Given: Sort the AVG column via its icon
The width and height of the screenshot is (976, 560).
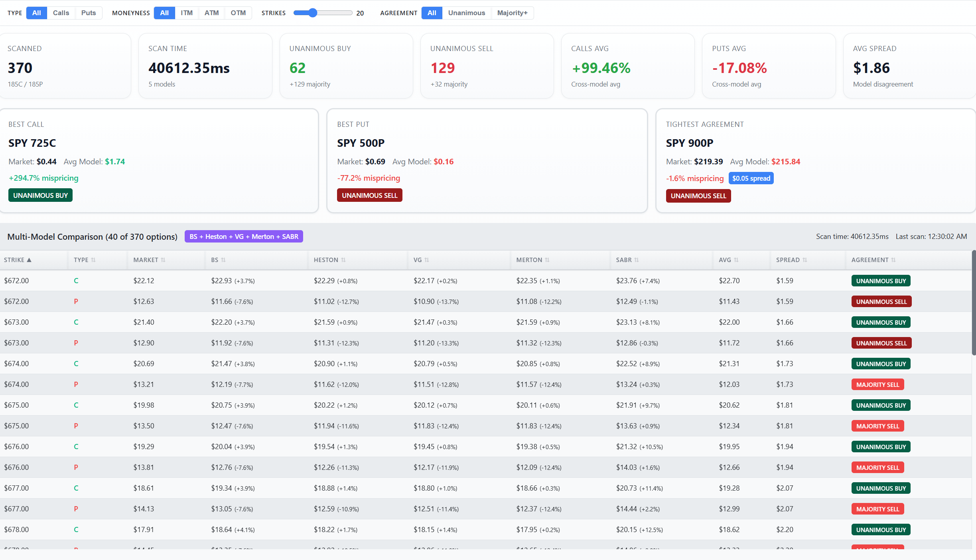Looking at the screenshot, I should (x=736, y=260).
